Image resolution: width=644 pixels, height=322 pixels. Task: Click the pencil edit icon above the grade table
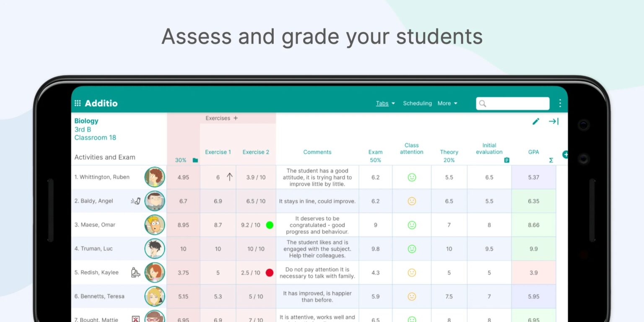(536, 121)
